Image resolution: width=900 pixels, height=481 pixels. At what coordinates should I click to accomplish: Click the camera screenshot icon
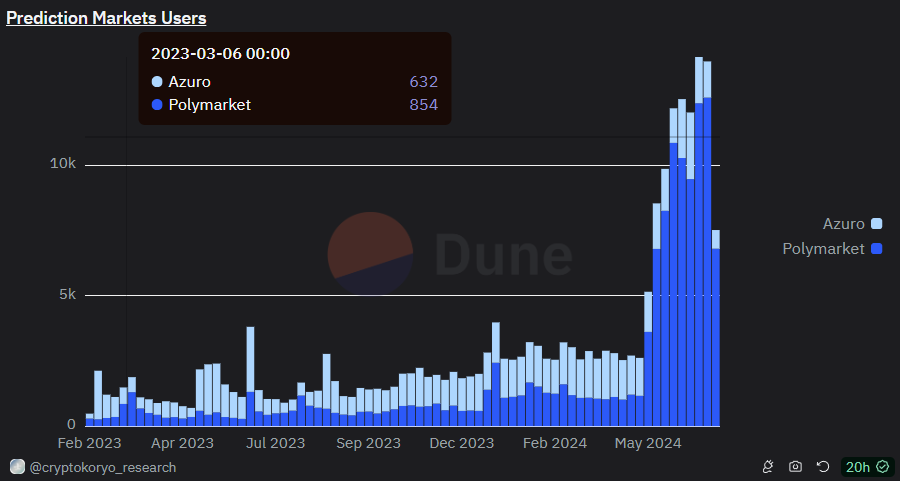coord(795,467)
